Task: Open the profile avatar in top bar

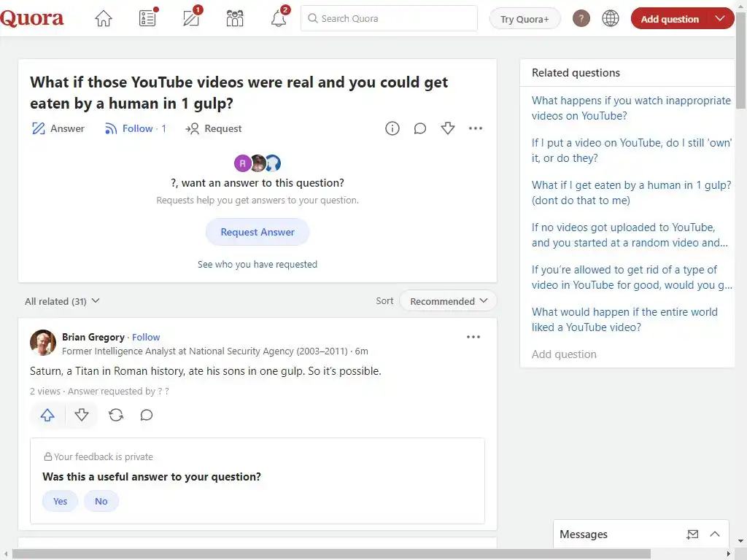Action: (581, 18)
